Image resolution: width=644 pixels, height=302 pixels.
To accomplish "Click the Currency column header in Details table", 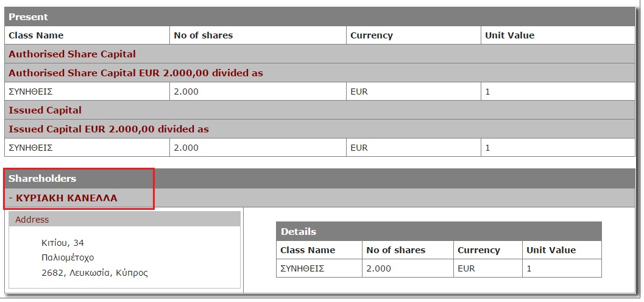I will (x=479, y=250).
